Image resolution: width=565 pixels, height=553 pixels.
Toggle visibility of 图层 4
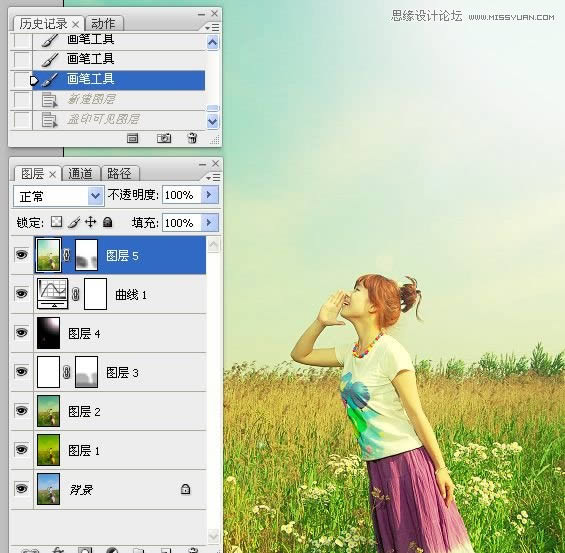coord(21,333)
